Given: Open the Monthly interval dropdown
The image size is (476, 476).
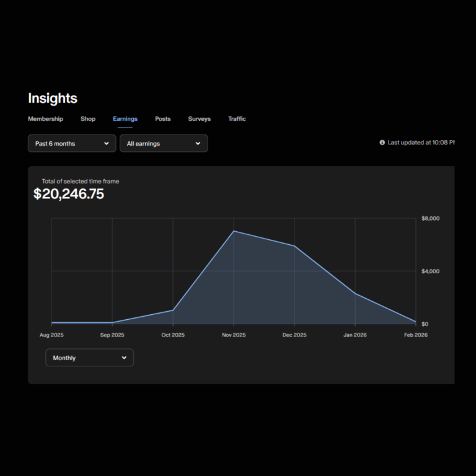Looking at the screenshot, I should tap(89, 358).
